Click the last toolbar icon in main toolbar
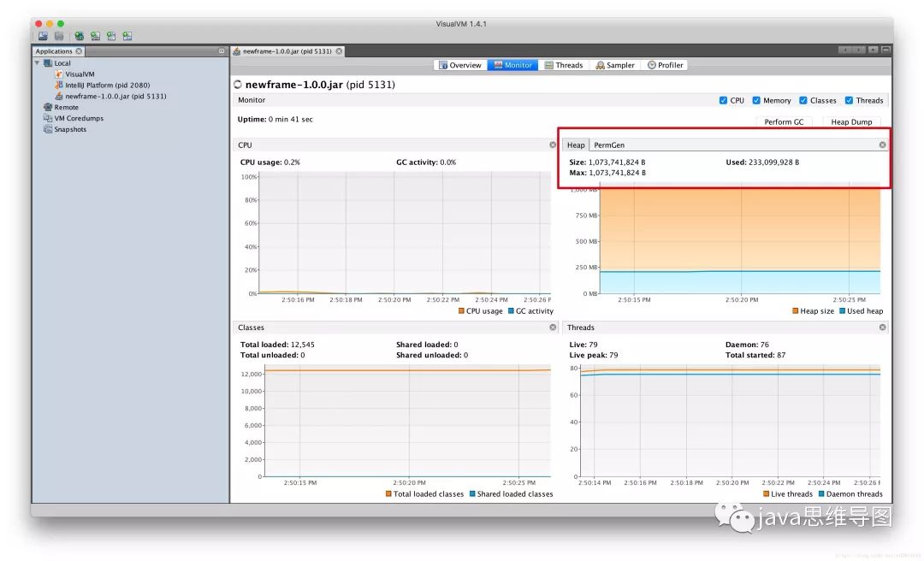 [x=127, y=36]
